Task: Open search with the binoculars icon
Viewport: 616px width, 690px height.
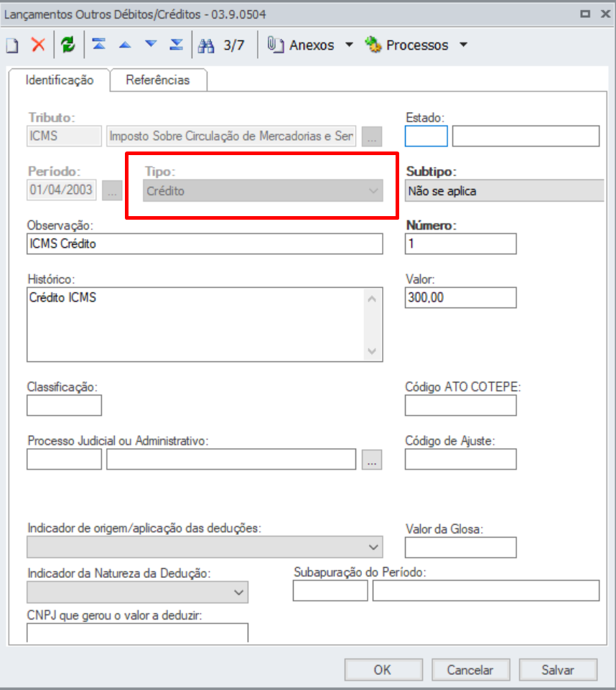Action: click(206, 45)
